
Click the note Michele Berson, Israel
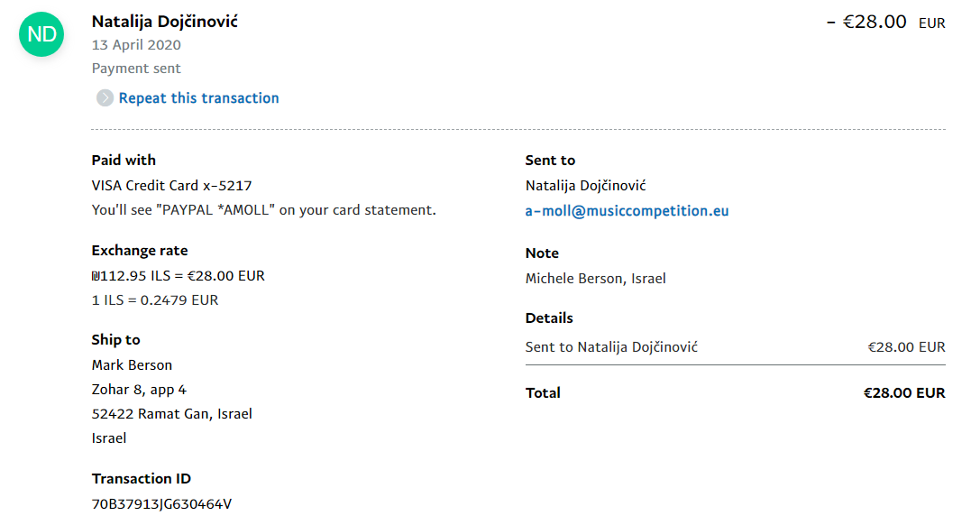coord(595,279)
